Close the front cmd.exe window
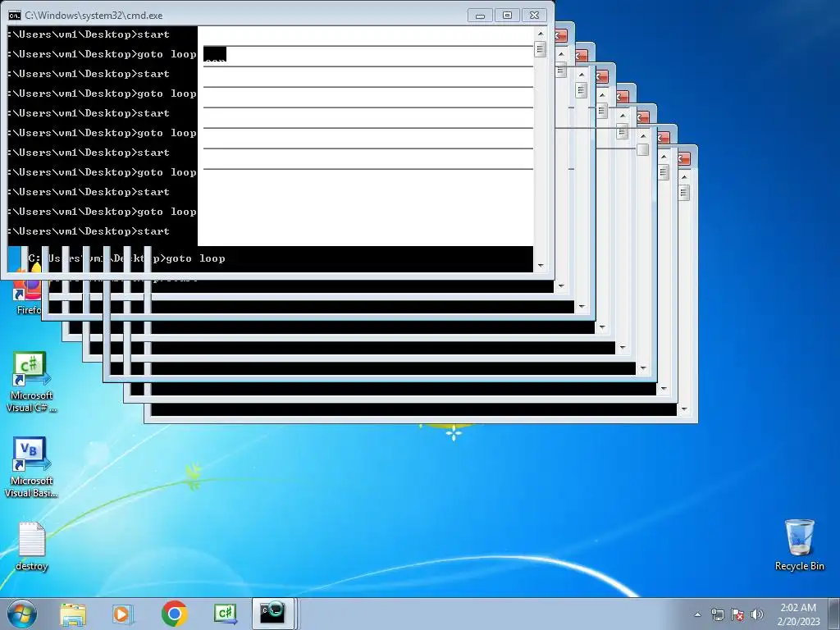 point(535,16)
